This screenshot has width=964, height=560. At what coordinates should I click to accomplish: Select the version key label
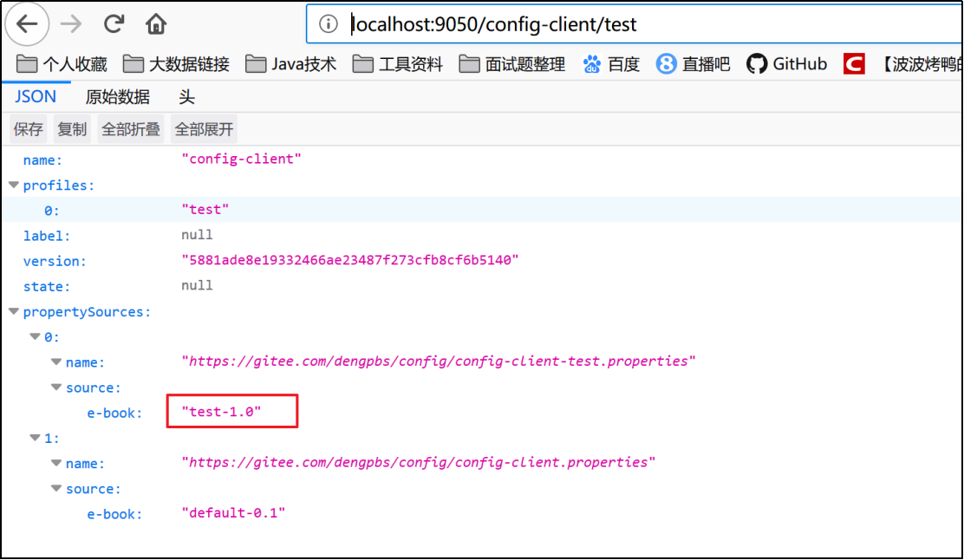click(55, 261)
